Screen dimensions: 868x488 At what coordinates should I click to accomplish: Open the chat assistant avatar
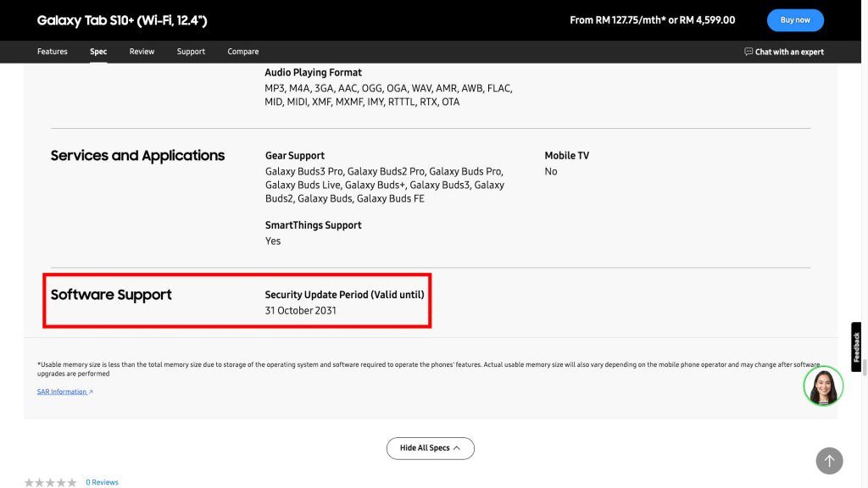tap(822, 385)
